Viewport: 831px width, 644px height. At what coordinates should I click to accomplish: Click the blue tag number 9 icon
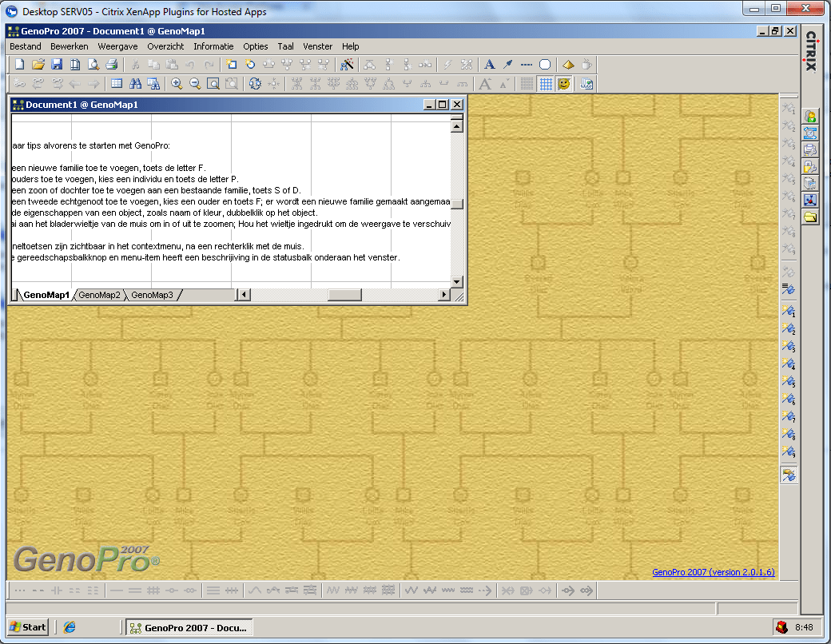click(x=789, y=451)
